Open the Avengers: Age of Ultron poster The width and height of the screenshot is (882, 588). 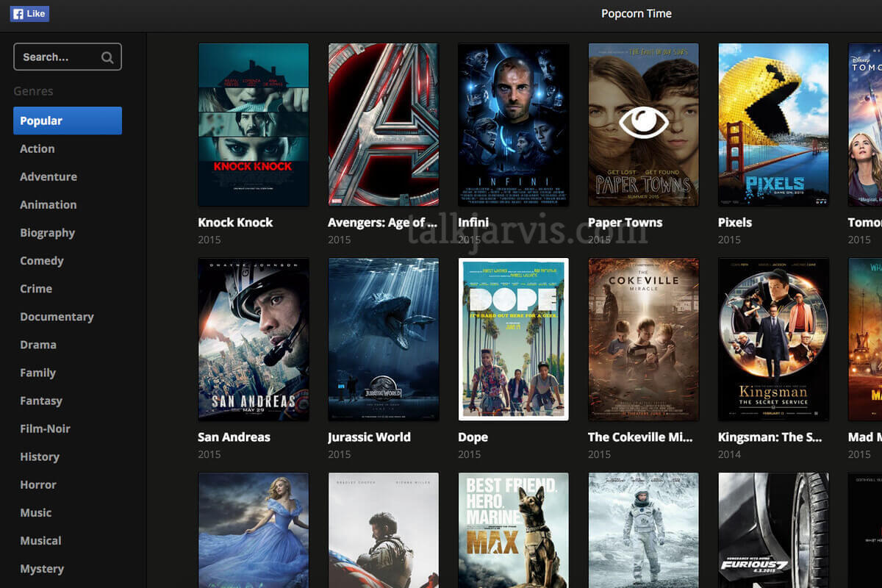click(384, 124)
